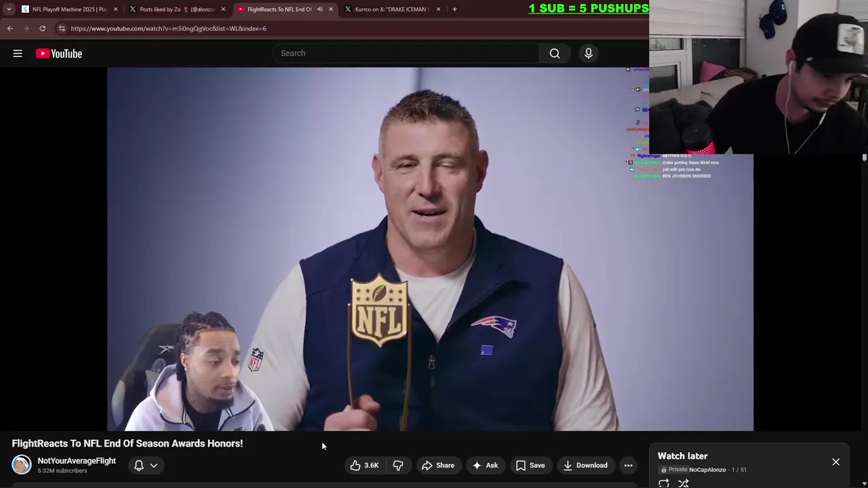Click the 5.32M subscribers text
This screenshot has height=488, width=868.
pyautogui.click(x=62, y=471)
